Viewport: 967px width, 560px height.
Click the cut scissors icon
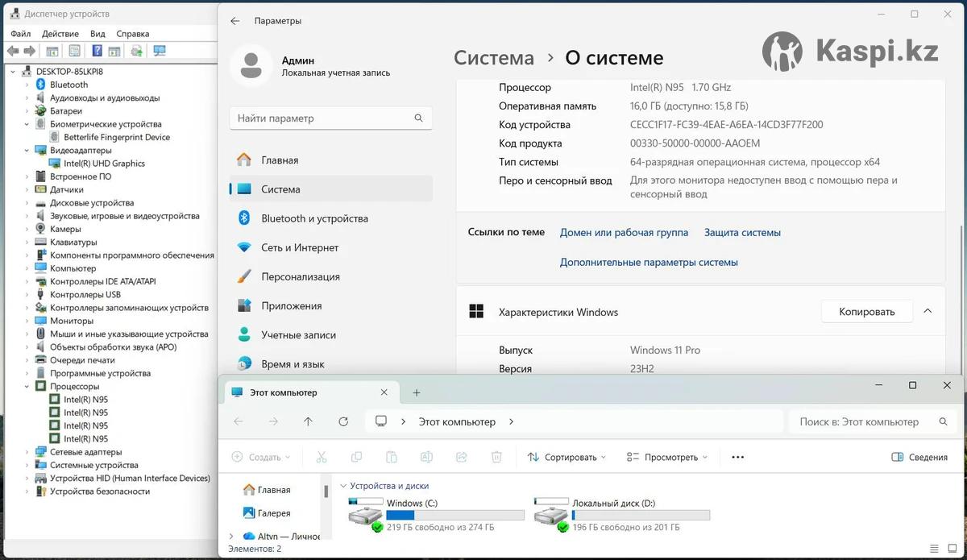click(322, 457)
